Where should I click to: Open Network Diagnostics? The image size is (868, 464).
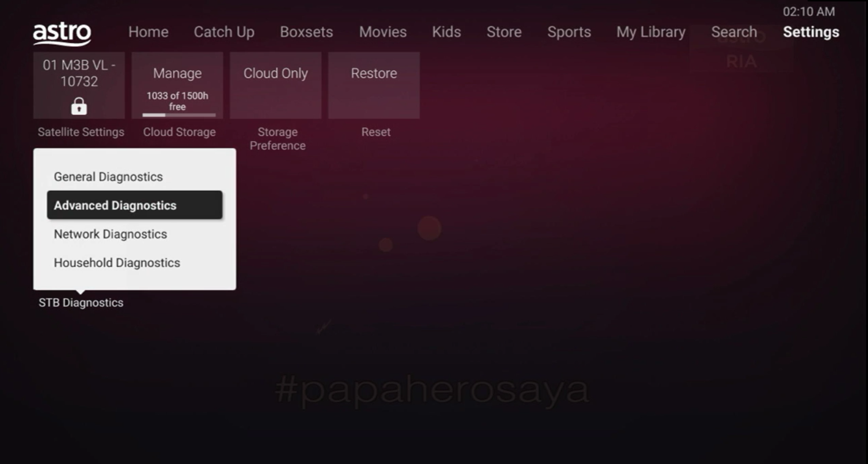134,234
